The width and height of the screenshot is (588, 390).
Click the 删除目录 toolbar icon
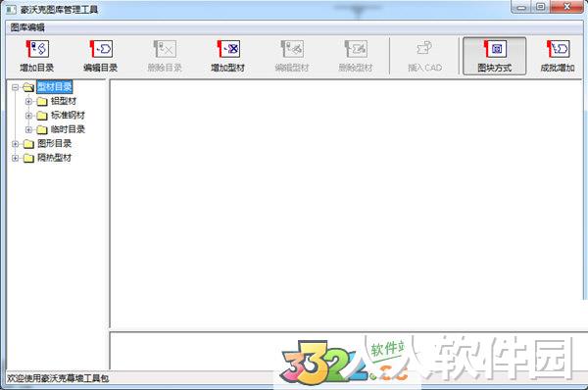(165, 56)
